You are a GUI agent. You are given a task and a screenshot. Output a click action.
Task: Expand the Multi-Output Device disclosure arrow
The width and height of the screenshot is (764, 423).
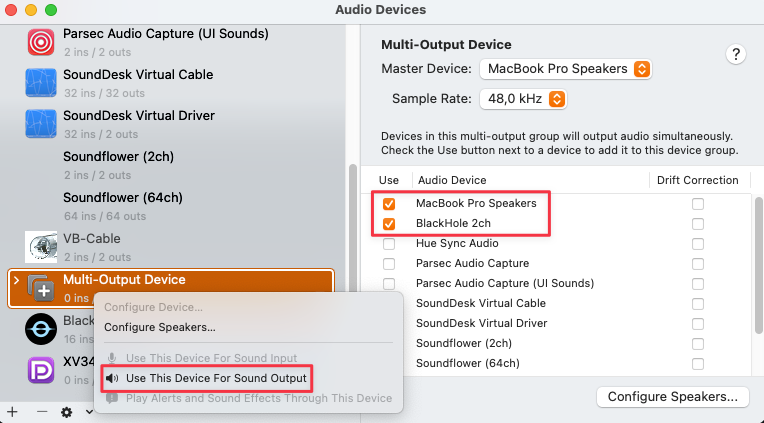[15, 281]
